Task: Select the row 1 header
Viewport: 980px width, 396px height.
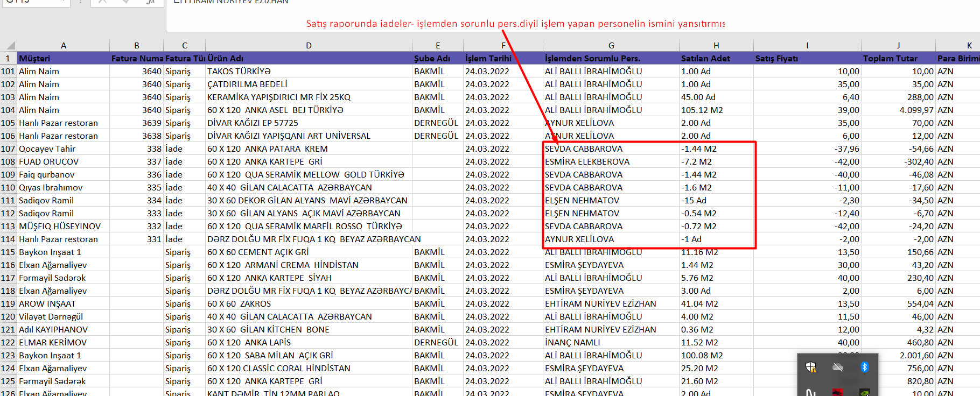Action: (8, 58)
